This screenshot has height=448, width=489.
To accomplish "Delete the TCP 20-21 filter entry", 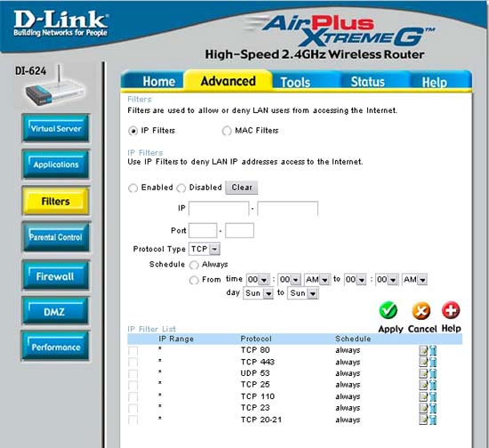I will click(x=433, y=420).
